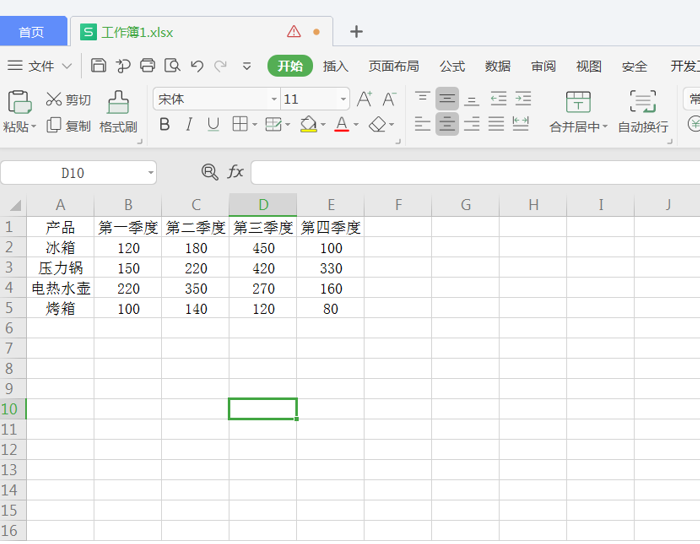
Task: Click the zoom magnifier next to fx
Action: [209, 172]
